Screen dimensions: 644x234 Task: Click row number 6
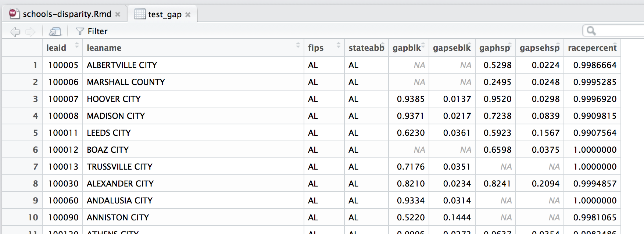point(35,150)
